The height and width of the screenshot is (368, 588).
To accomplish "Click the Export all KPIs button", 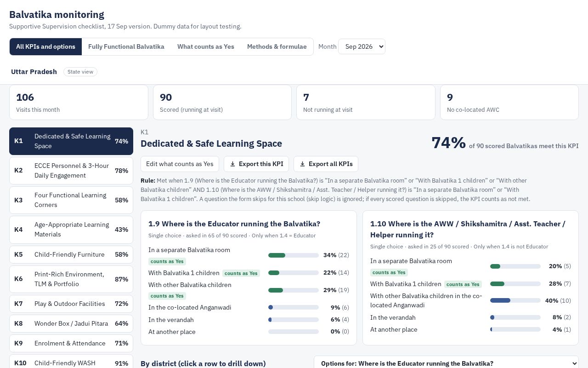I will [326, 164].
